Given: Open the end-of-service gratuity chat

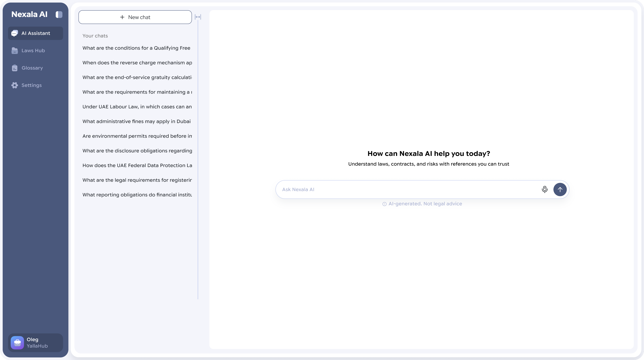Looking at the screenshot, I should coord(137,77).
